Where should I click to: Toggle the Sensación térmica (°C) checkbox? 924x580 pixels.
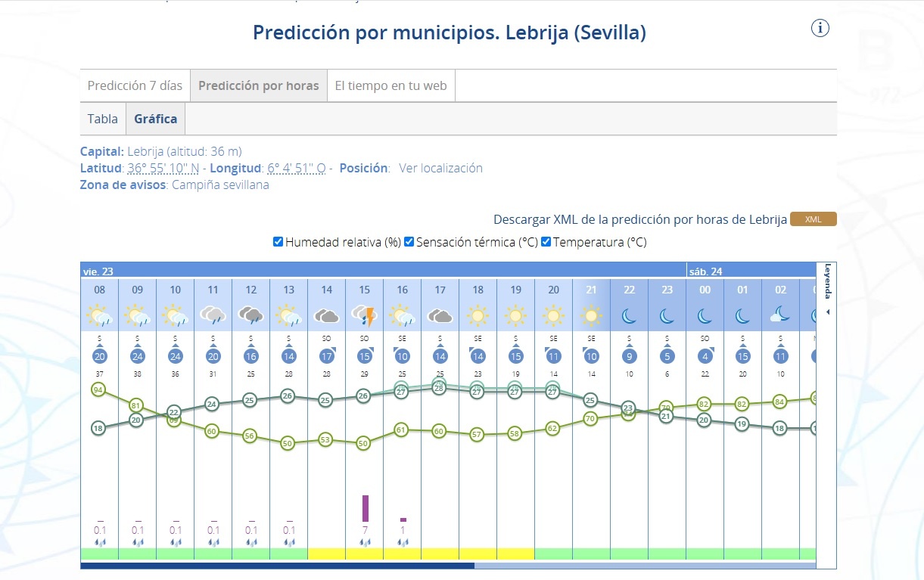pos(409,242)
